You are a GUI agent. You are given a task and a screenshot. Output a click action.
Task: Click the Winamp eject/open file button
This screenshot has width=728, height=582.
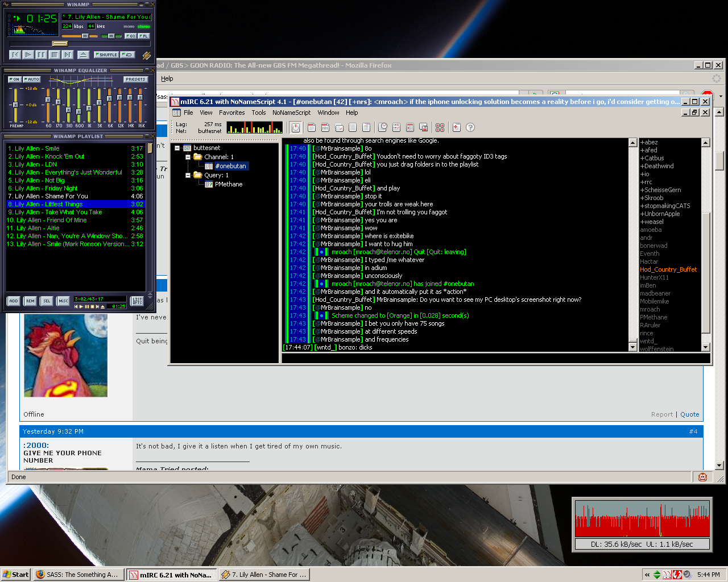tap(83, 55)
